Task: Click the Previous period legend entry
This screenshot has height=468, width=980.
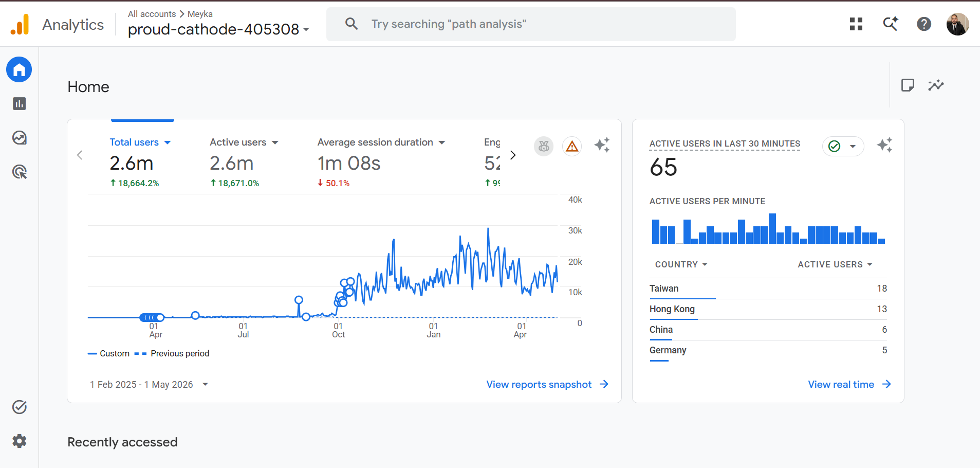Action: pos(172,353)
